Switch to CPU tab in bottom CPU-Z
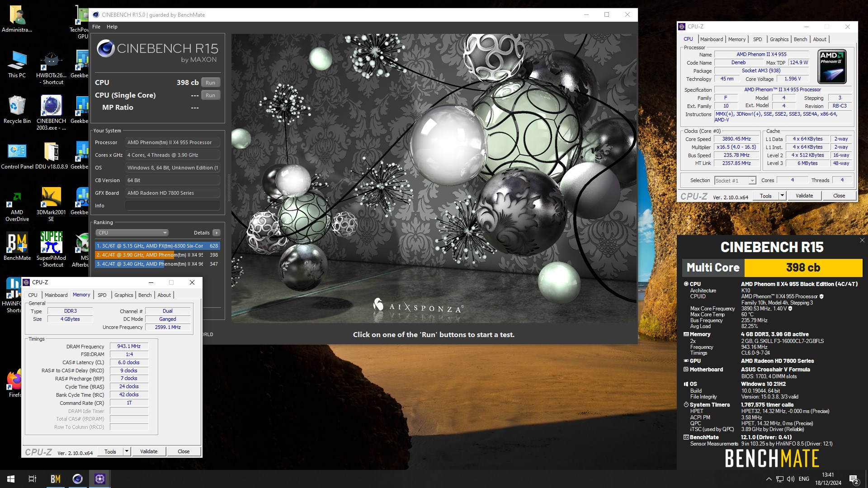The width and height of the screenshot is (868, 488). (x=33, y=295)
